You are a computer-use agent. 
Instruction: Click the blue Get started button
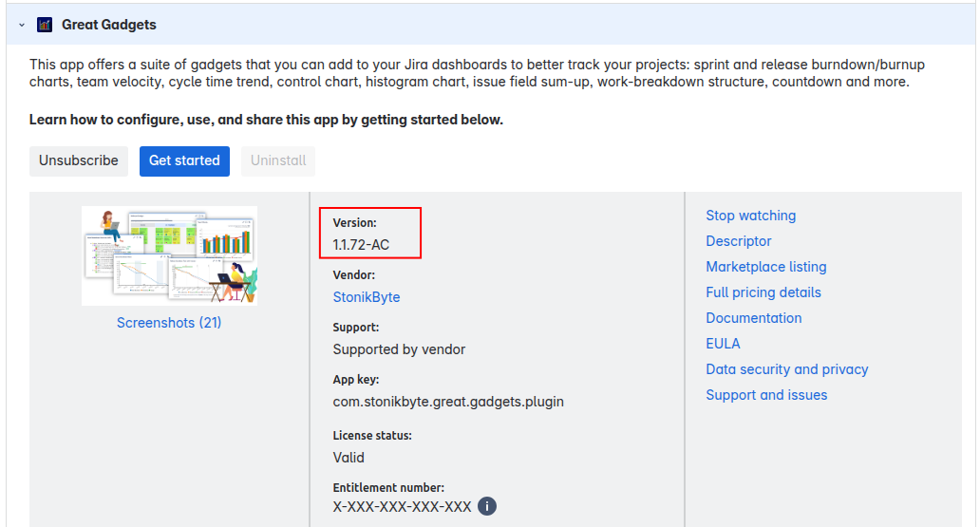pos(184,160)
